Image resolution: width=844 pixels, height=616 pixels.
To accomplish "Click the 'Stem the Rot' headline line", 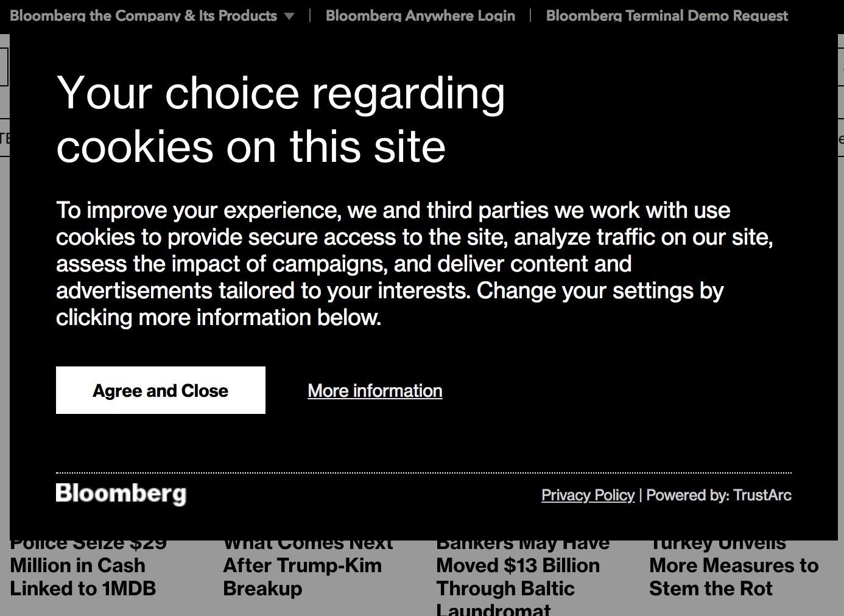I will [711, 589].
